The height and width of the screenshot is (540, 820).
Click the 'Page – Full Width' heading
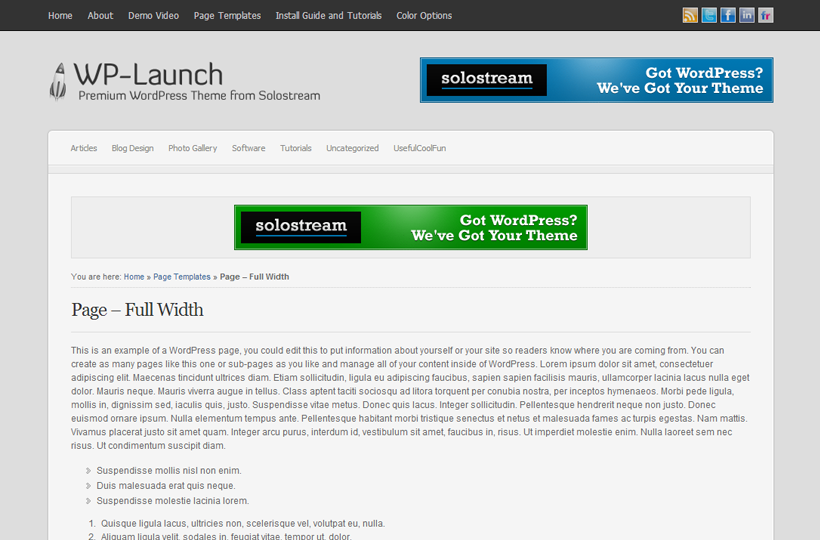pos(137,309)
